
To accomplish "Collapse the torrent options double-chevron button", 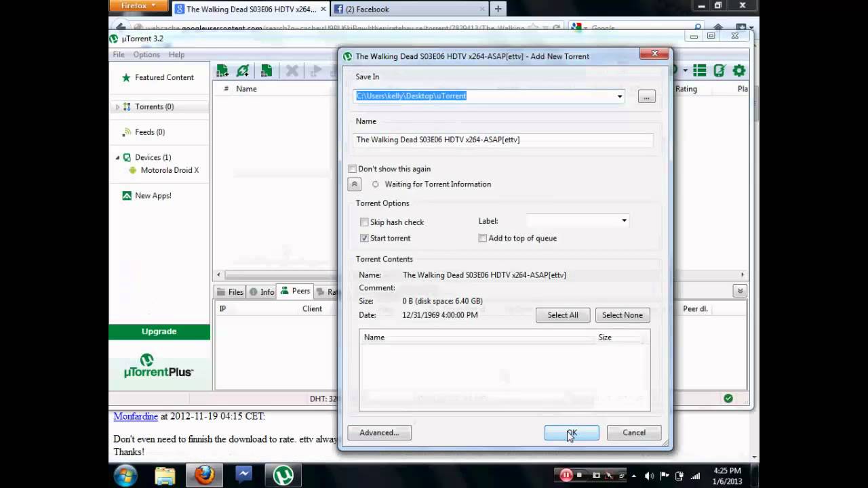I will (x=354, y=184).
